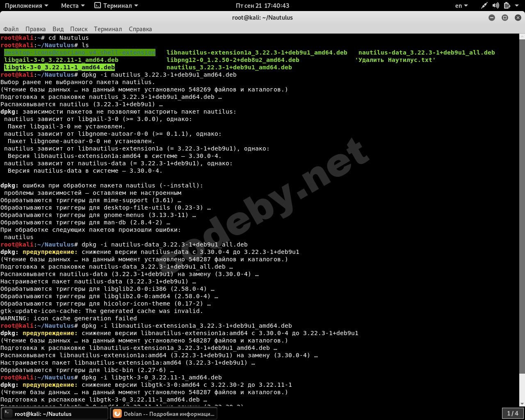The image size is (525, 420).
Task: Click the gtk-update-icon-cache invalid cache line
Action: pyautogui.click(x=102, y=311)
